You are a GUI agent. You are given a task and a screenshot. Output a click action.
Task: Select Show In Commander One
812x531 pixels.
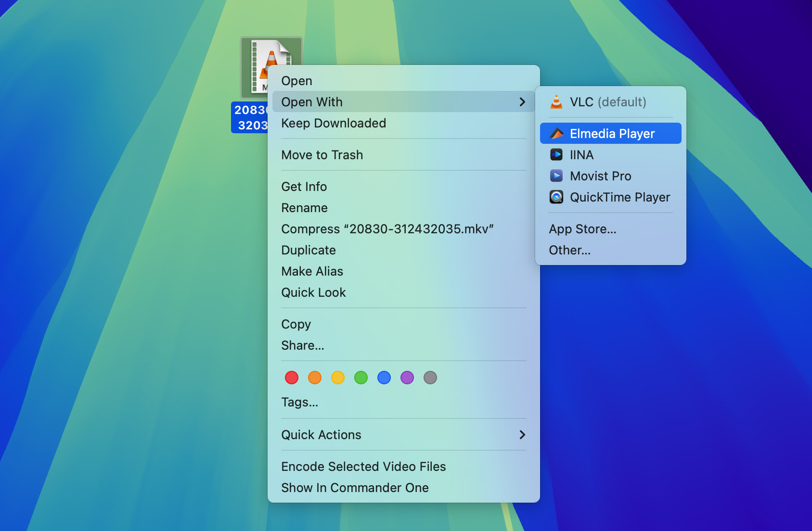(x=355, y=488)
